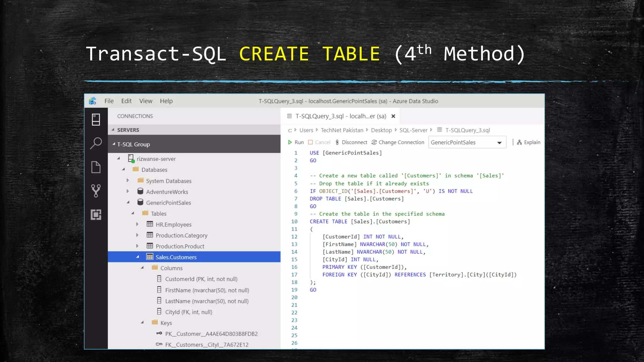Viewport: 644px width, 362px height.
Task: Collapse the rizwanse-server node
Action: coord(119,158)
